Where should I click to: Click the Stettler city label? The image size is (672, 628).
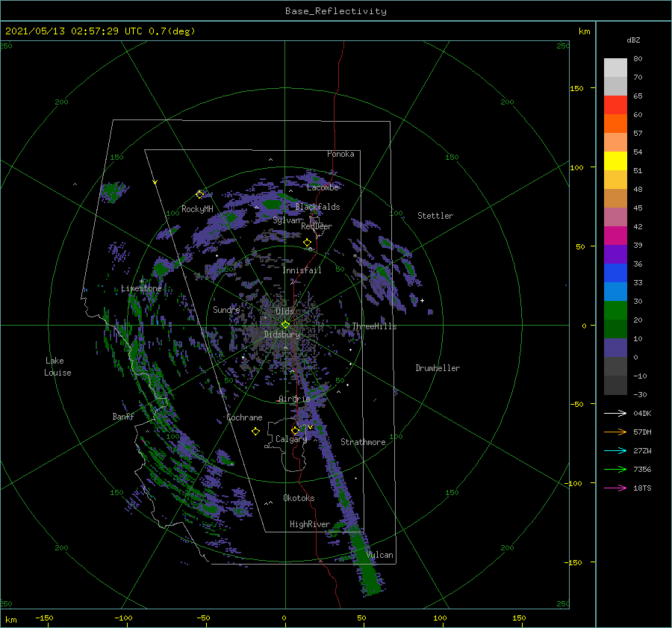tap(435, 216)
